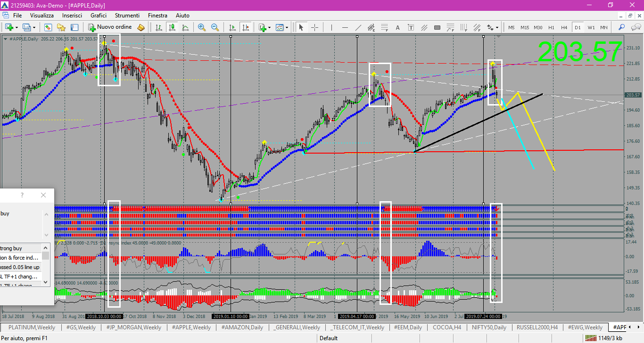Expand the profiles dropdown arrow
Screen dimensions: 644x343
pyautogui.click(x=34, y=27)
